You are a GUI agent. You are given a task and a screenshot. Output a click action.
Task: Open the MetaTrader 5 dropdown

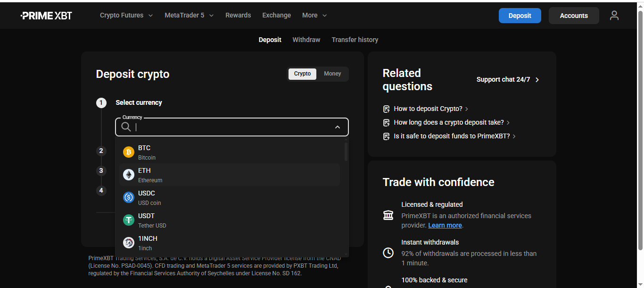(x=189, y=15)
